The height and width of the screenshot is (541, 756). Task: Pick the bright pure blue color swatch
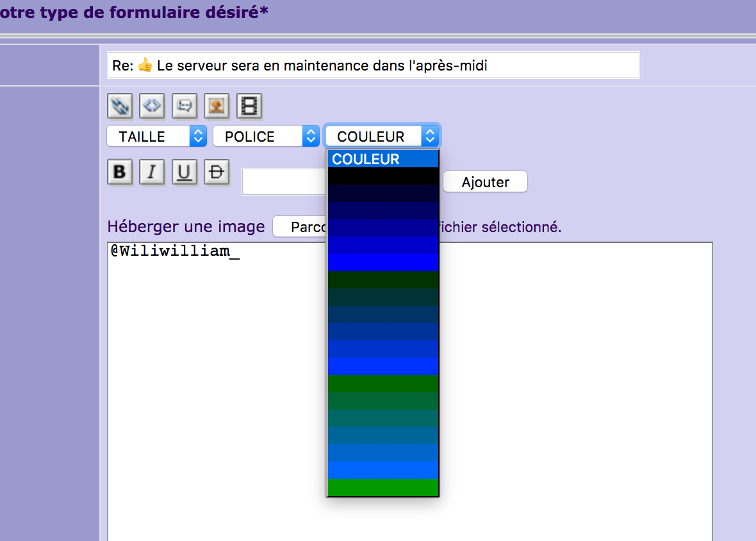point(382,263)
